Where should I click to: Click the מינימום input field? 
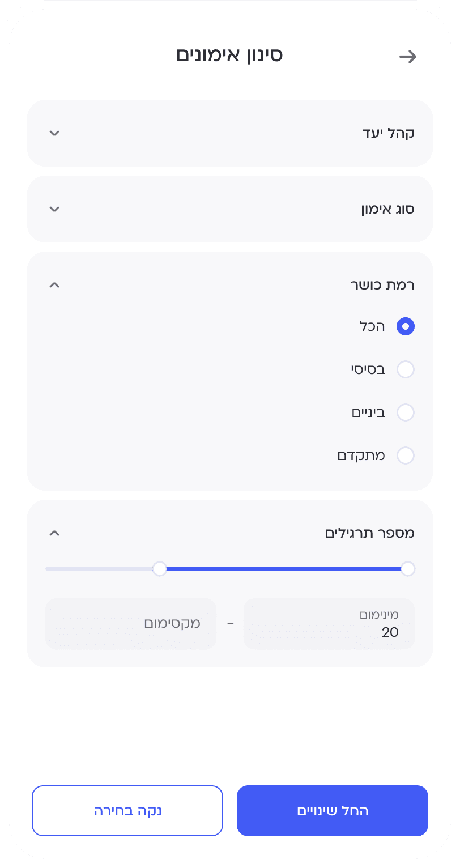pyautogui.click(x=329, y=624)
